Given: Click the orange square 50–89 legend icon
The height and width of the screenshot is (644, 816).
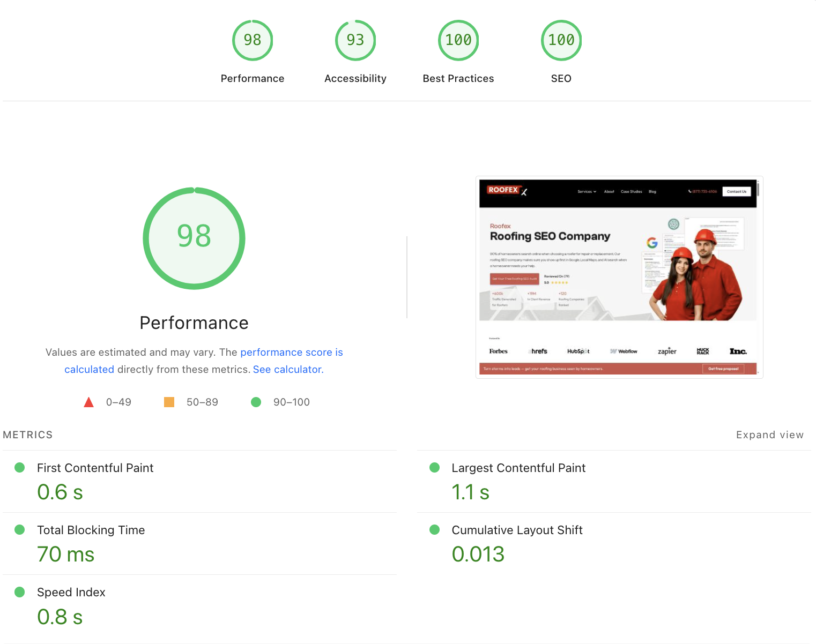Looking at the screenshot, I should pos(169,402).
